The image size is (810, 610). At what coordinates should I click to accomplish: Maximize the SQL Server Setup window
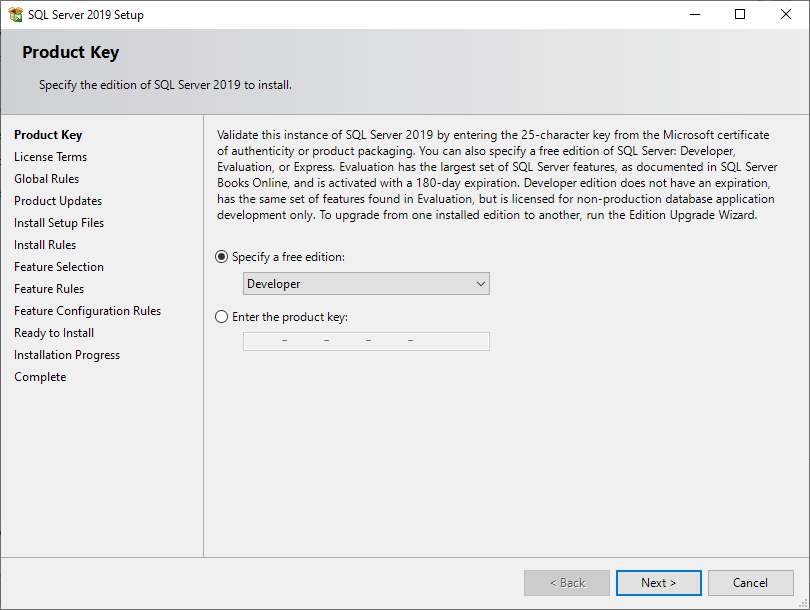tap(740, 15)
